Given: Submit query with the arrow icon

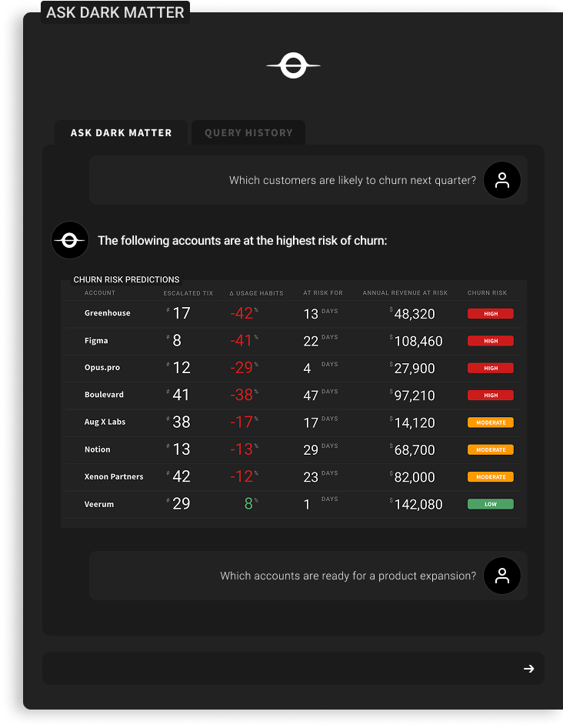Looking at the screenshot, I should [x=528, y=669].
